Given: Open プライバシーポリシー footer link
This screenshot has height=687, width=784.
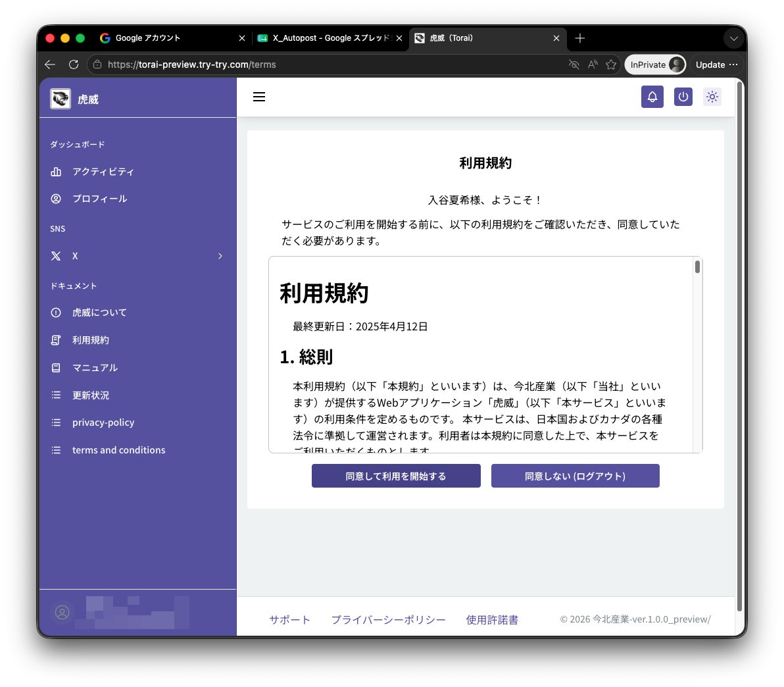Looking at the screenshot, I should (388, 619).
